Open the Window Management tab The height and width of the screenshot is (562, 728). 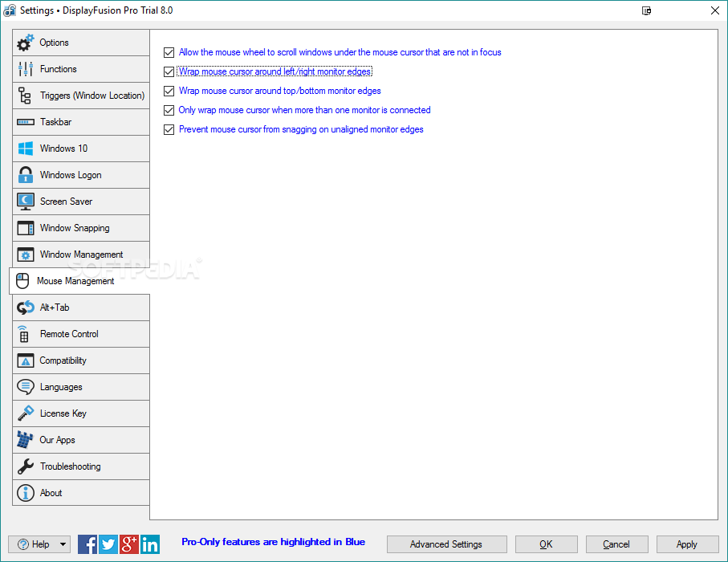[81, 255]
